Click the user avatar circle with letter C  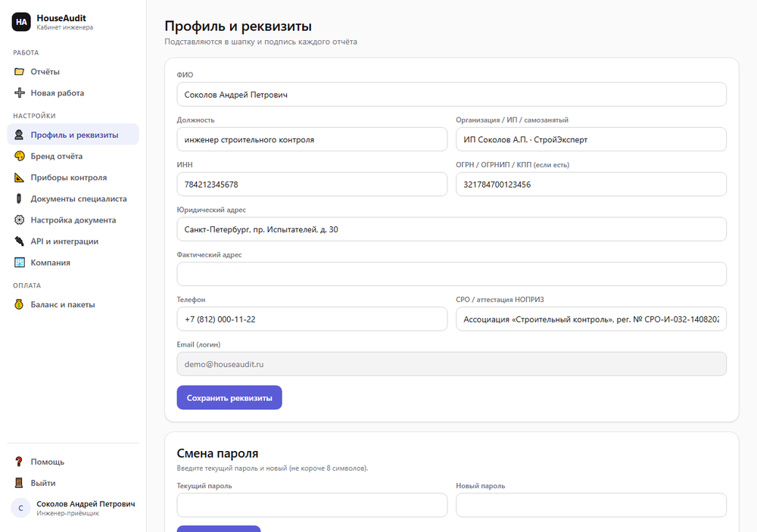pyautogui.click(x=20, y=508)
